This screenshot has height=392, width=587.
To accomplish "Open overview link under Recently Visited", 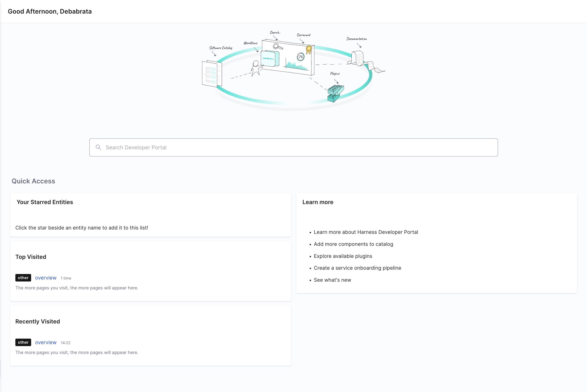I will point(46,342).
